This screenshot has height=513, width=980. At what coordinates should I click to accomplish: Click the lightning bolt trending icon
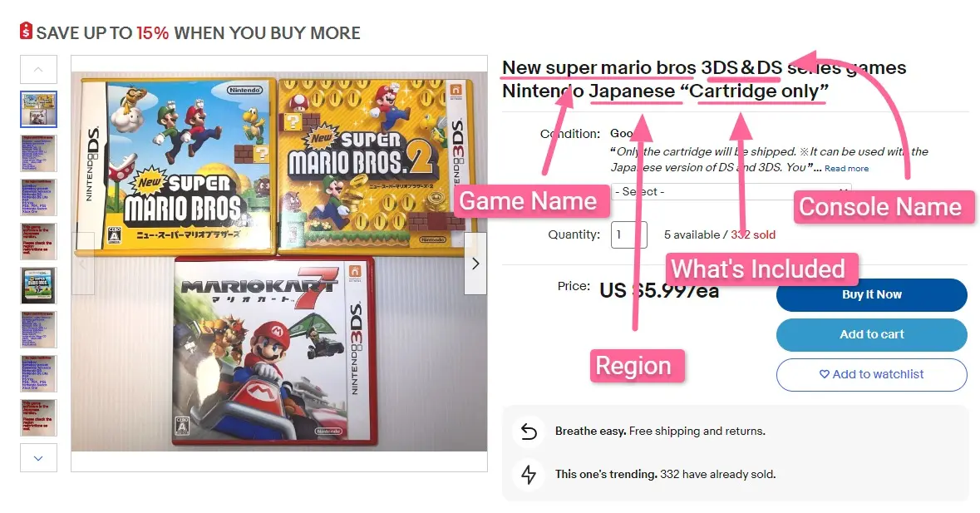(x=529, y=474)
